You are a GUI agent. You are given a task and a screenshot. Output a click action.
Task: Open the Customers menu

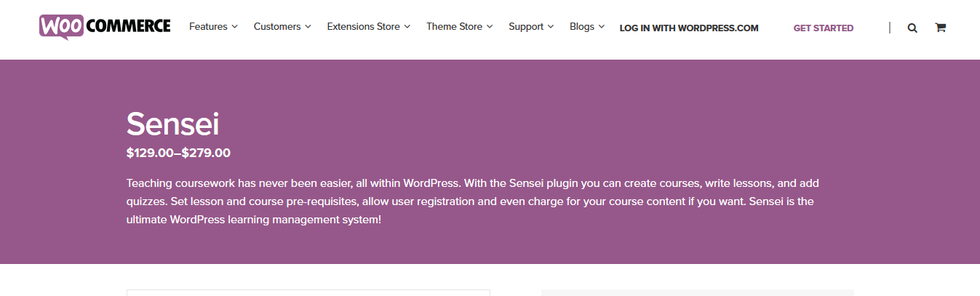click(282, 26)
